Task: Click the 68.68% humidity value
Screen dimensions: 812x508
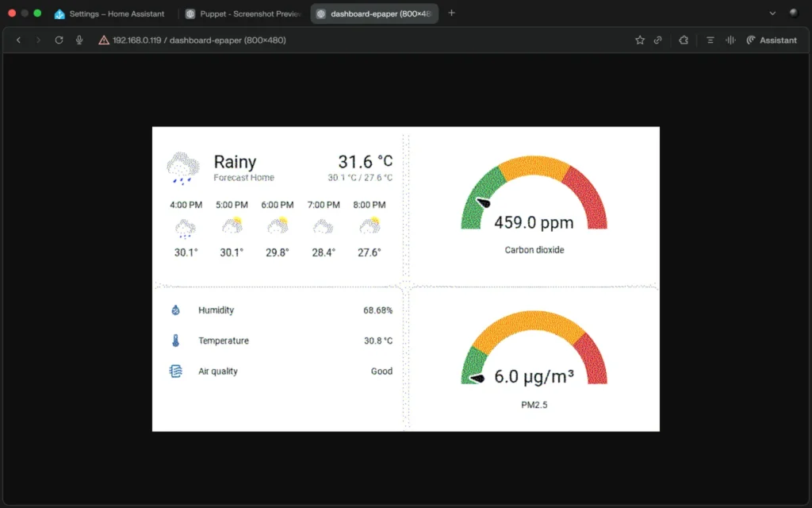Action: click(378, 310)
